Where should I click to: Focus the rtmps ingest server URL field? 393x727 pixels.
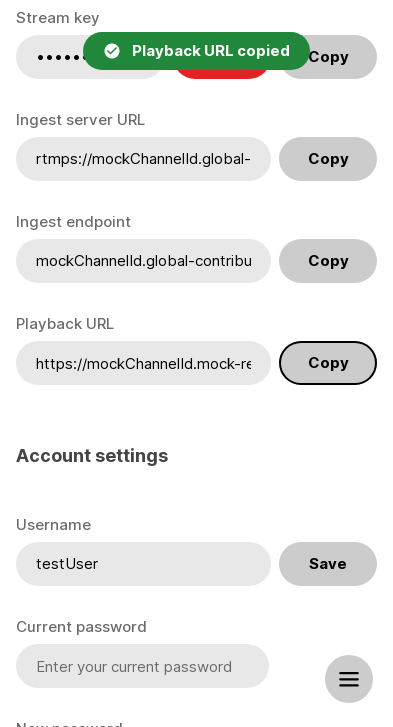pos(143,159)
